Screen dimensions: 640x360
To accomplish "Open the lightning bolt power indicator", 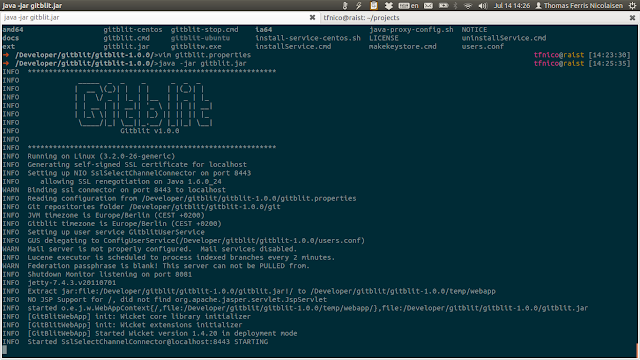I will [x=359, y=5].
